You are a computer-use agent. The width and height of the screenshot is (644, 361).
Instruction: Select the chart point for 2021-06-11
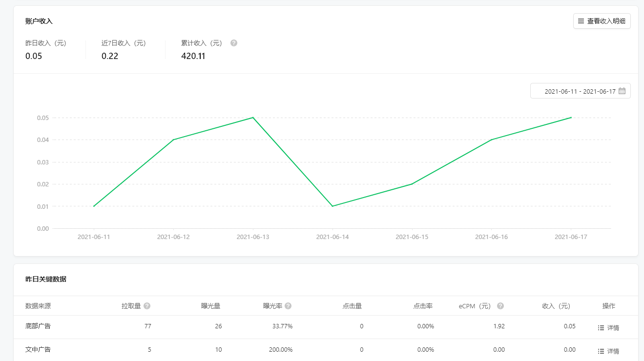click(x=94, y=206)
